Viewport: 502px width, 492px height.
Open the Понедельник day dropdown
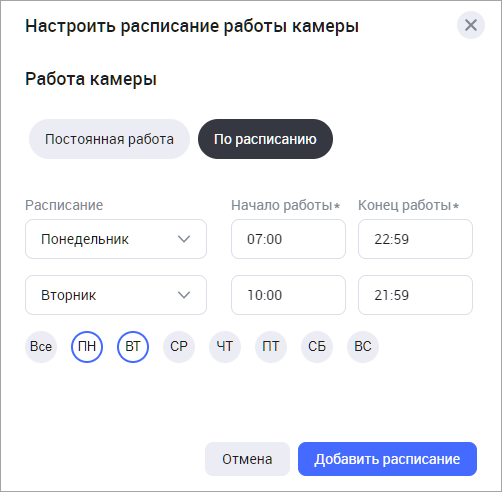pyautogui.click(x=116, y=239)
